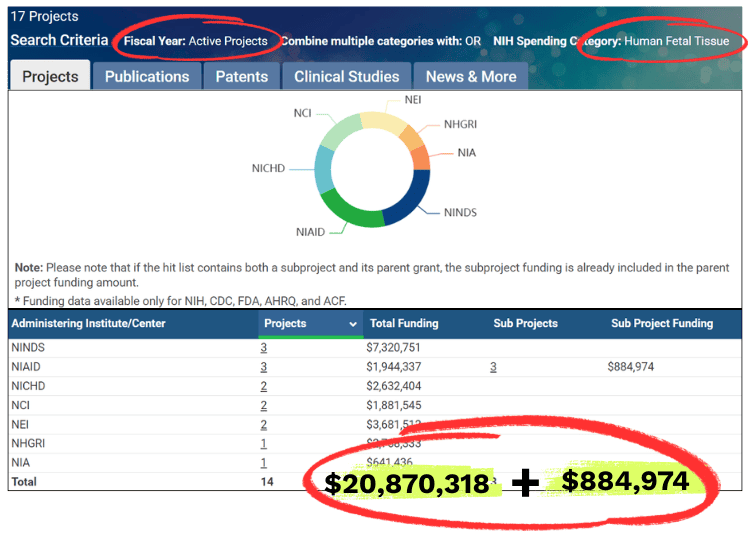Screen dimensions: 750x535
Task: Click the Projects tab
Action: 49,76
